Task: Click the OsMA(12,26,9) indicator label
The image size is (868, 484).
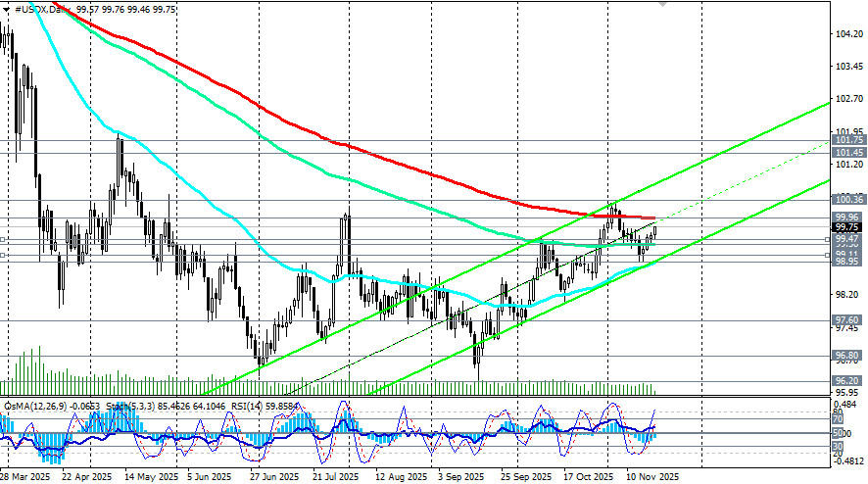Action: pos(35,407)
